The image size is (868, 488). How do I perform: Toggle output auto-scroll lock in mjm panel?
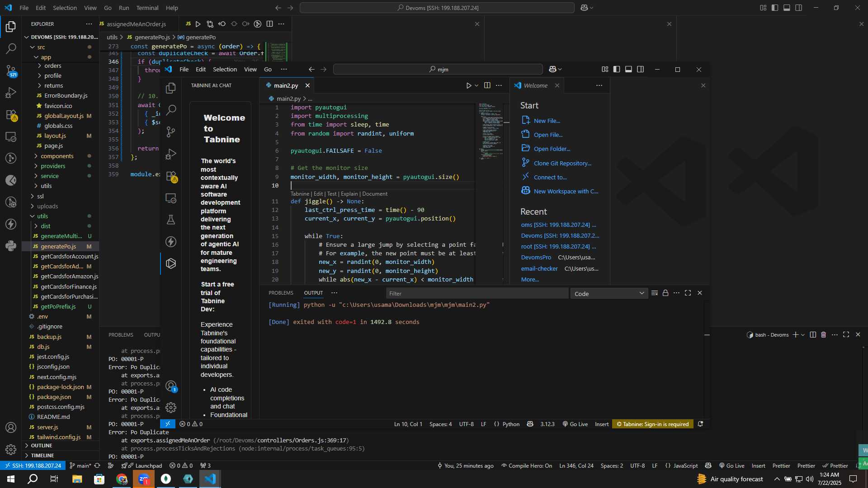coord(665,293)
